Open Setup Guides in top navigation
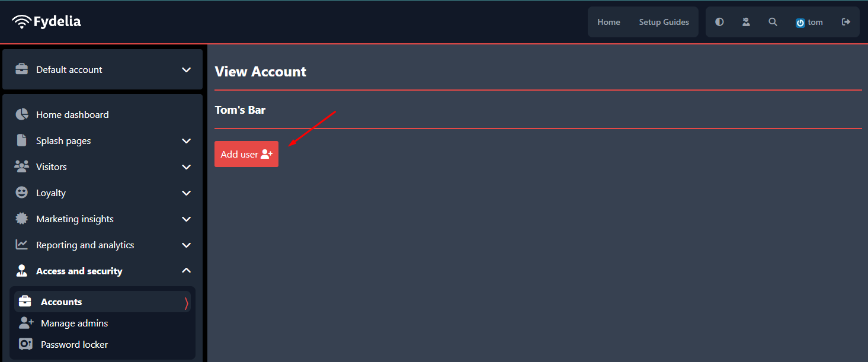The width and height of the screenshot is (868, 362). (664, 22)
